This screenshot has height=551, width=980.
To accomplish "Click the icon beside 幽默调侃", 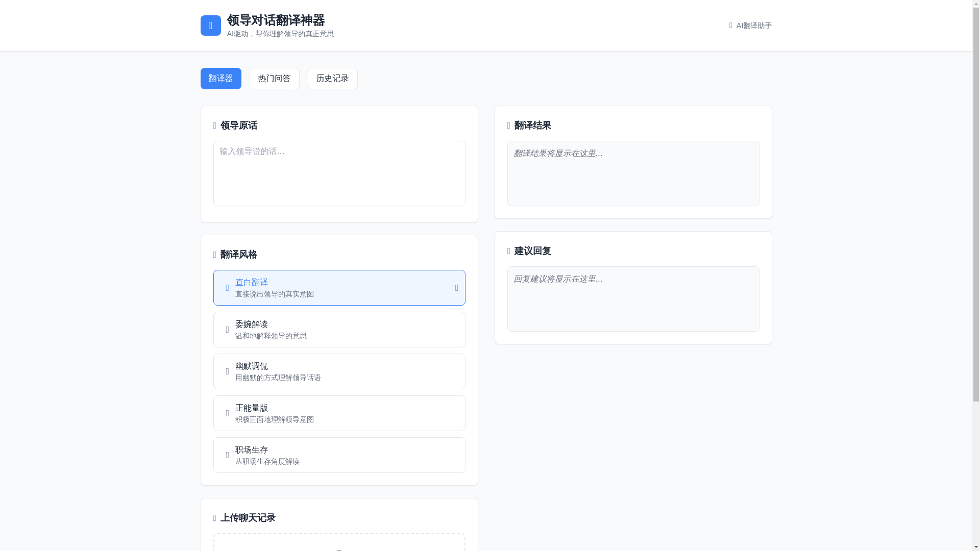I will (227, 371).
